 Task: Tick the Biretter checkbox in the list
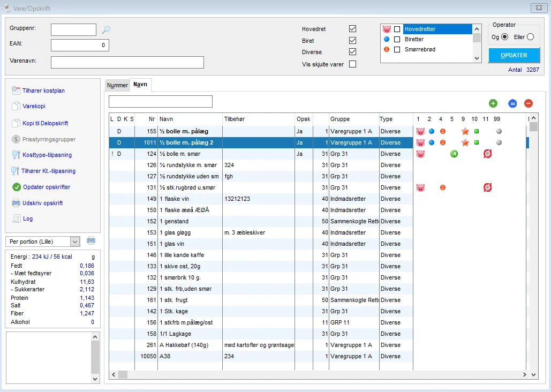[x=397, y=39]
